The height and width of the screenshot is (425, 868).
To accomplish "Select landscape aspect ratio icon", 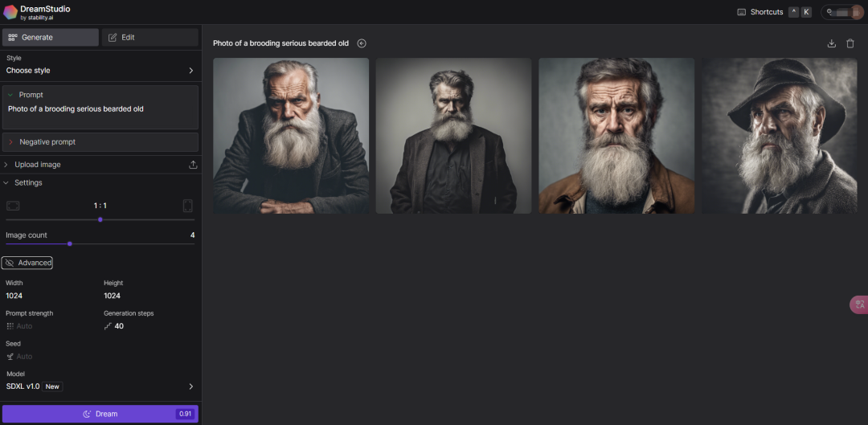I will (x=13, y=206).
